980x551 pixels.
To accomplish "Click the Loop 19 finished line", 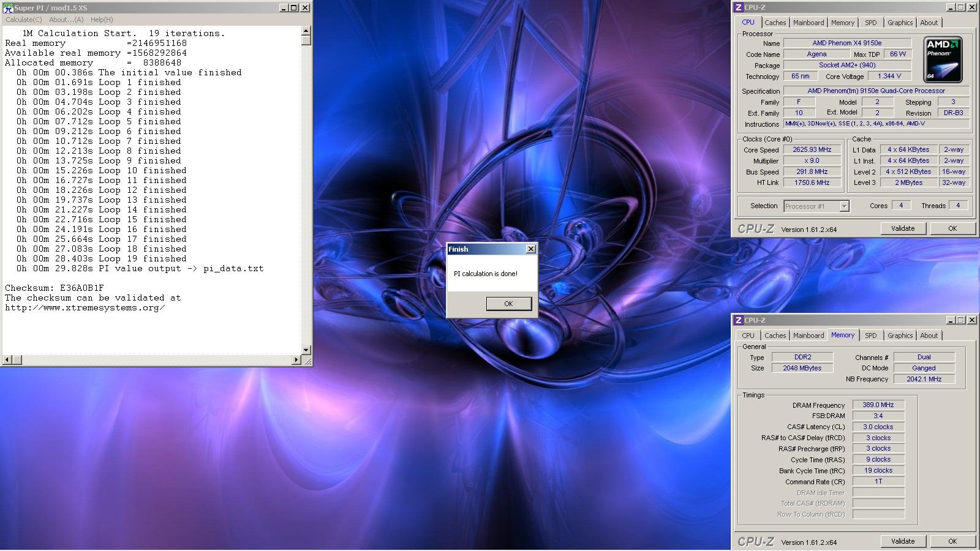I will [x=102, y=258].
